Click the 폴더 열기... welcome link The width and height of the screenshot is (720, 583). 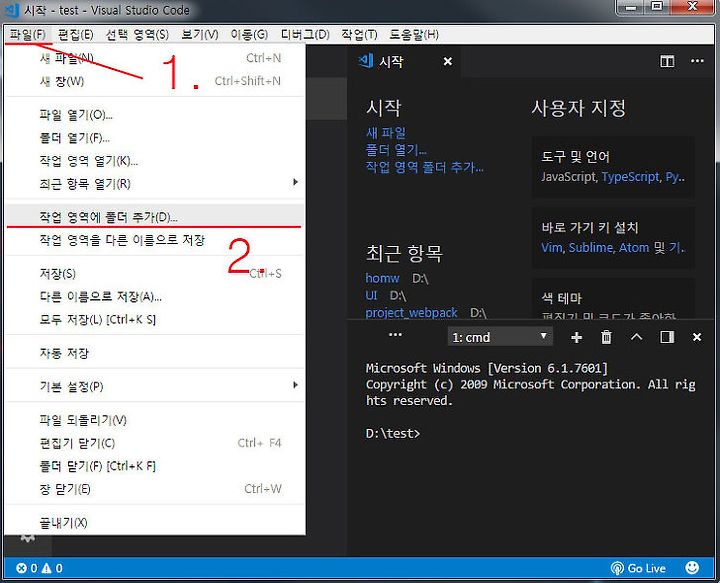pos(396,150)
